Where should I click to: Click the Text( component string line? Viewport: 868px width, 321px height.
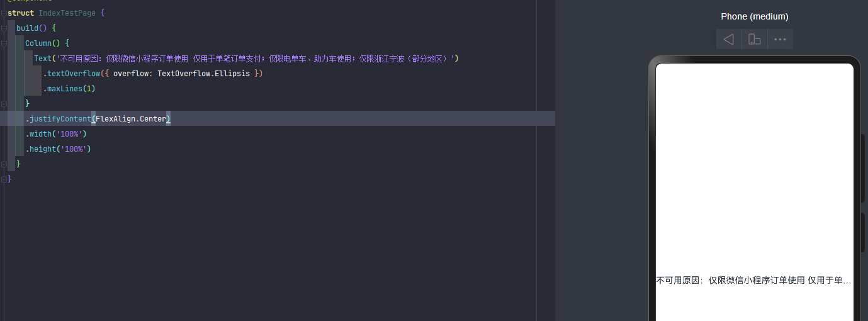[246, 59]
